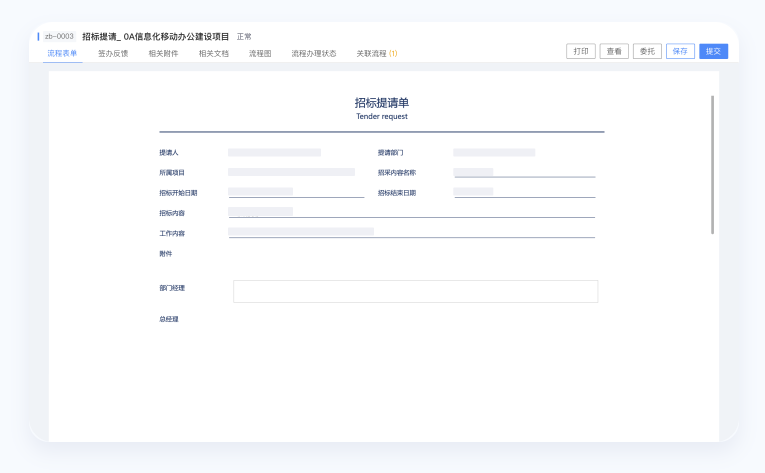Click the 所属项目 field value
765x473 pixels.
pos(291,172)
